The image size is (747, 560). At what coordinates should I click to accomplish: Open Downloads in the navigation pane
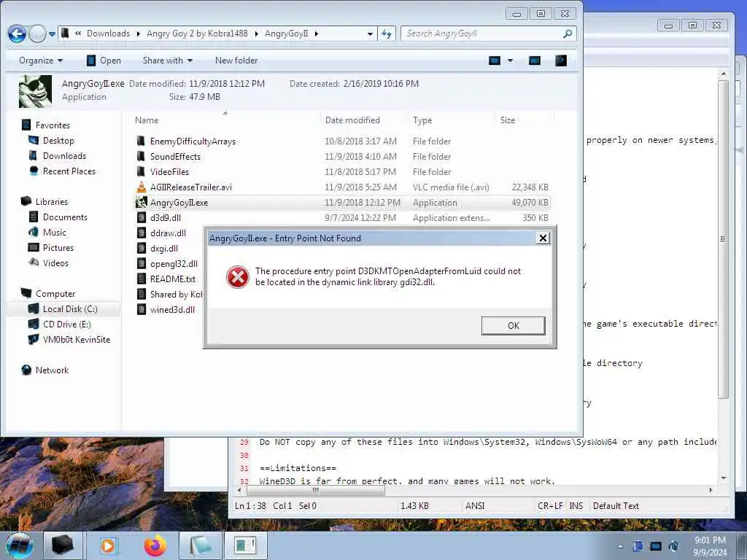coord(64,156)
